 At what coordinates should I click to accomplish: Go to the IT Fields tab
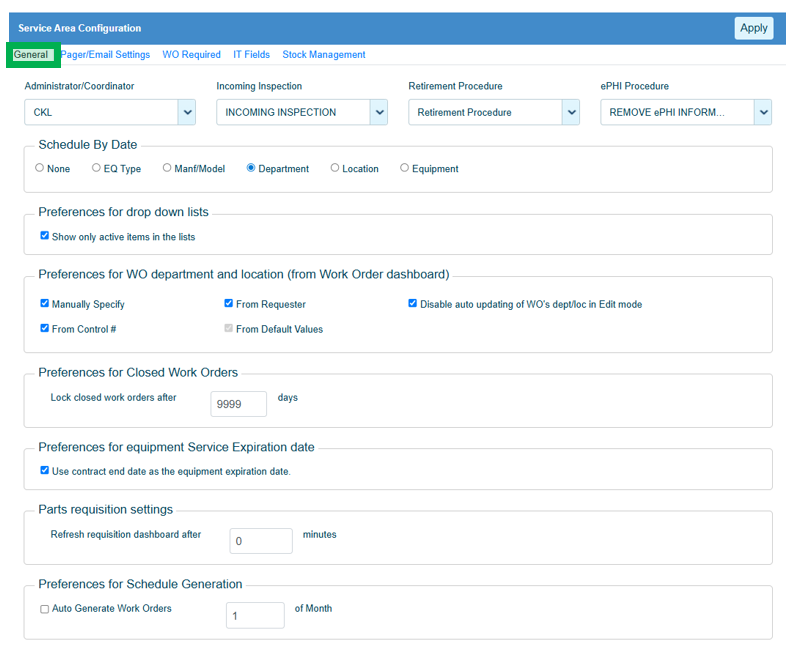pos(251,55)
